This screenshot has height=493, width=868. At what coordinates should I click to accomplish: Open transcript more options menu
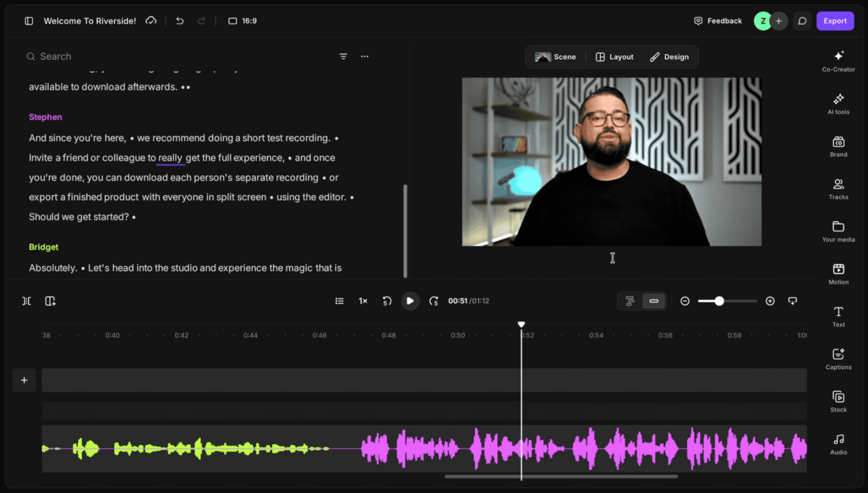click(365, 57)
